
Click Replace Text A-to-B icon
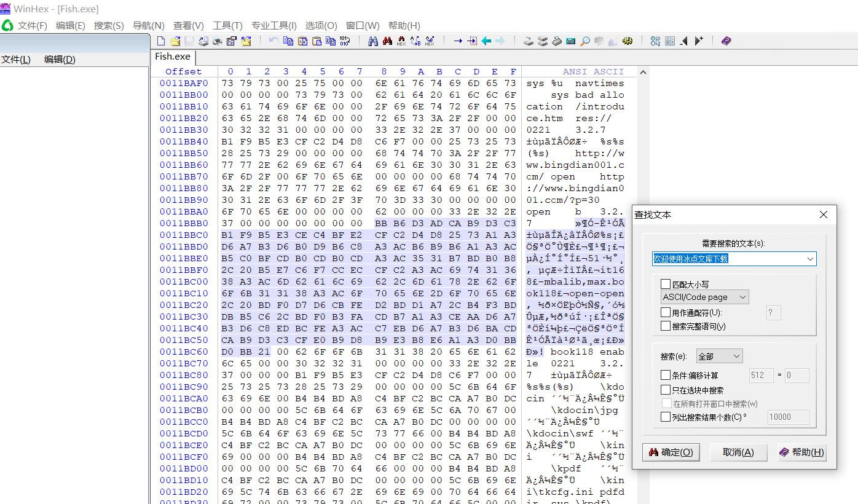point(415,41)
